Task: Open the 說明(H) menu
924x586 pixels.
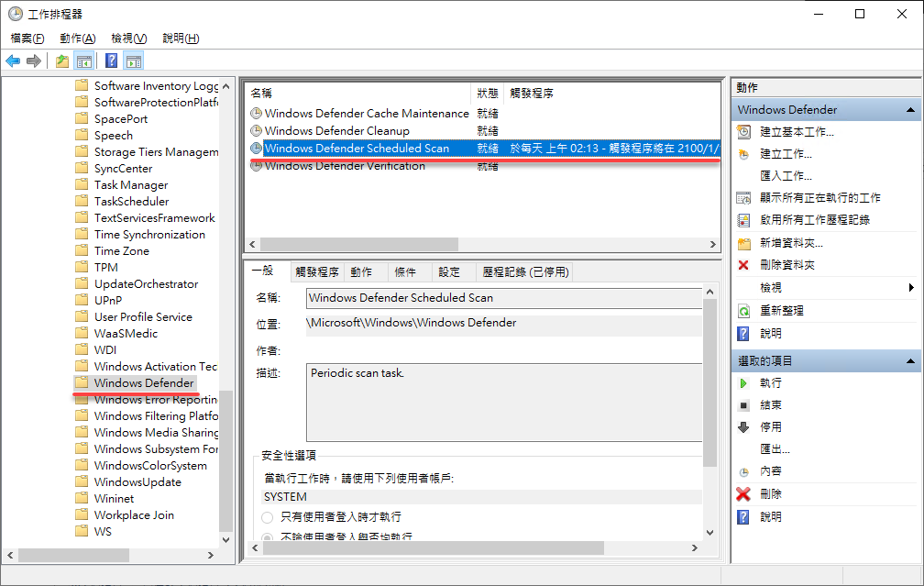Action: pyautogui.click(x=181, y=39)
